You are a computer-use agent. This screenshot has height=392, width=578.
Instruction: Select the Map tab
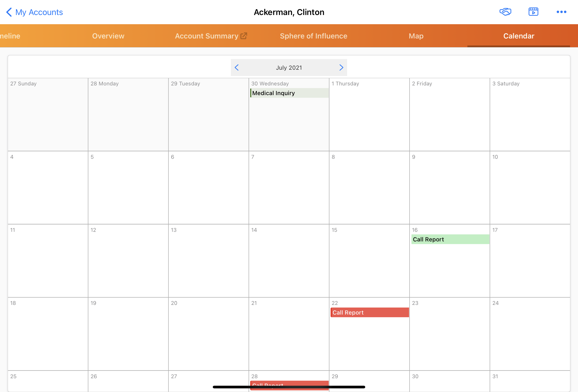[416, 36]
